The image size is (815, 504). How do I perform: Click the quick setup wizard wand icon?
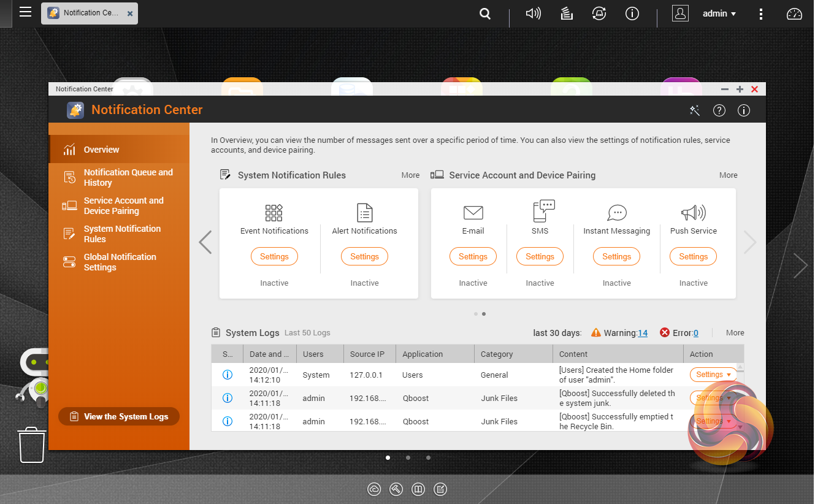(x=695, y=110)
